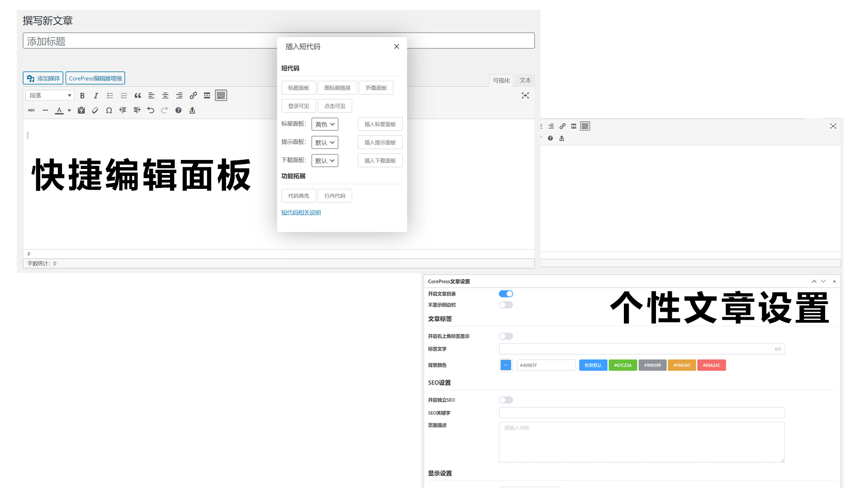
Task: Select the #67C23A green color swatch
Action: tap(623, 365)
